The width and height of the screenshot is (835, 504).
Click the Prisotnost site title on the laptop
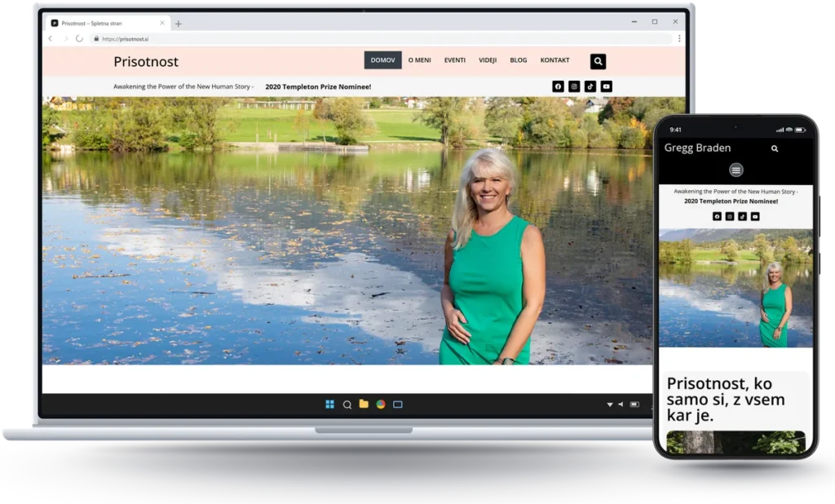point(146,62)
